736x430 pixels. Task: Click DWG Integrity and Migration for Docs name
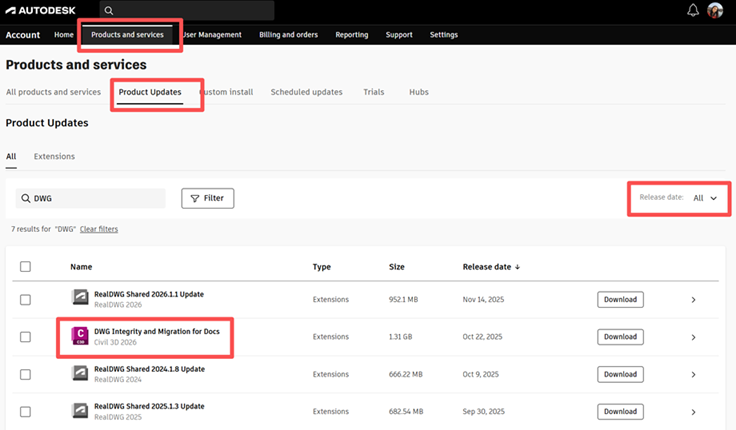157,331
